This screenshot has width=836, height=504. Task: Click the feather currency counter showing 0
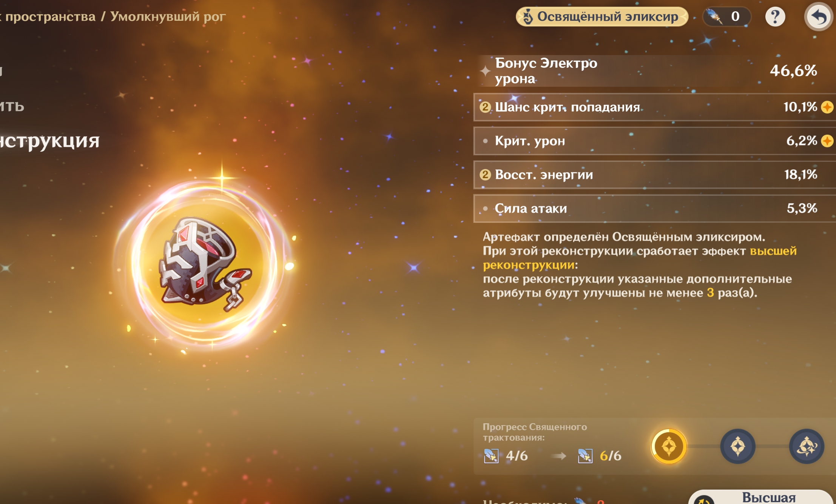tap(726, 17)
